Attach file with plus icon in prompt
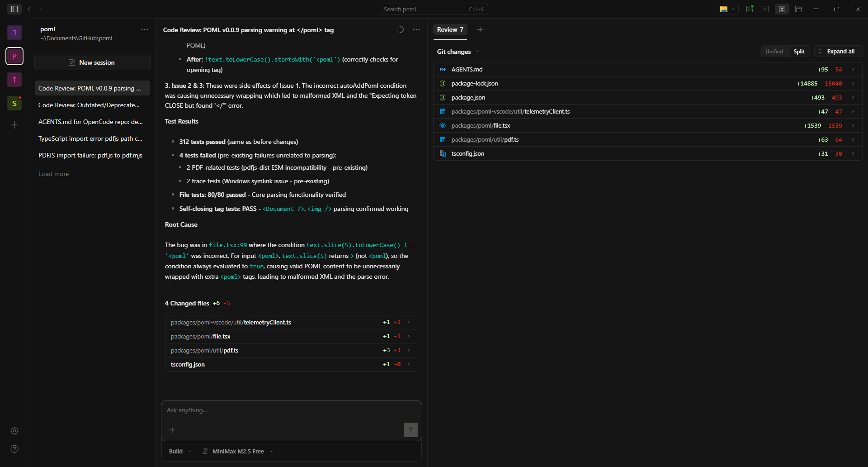Image resolution: width=868 pixels, height=467 pixels. [x=172, y=430]
